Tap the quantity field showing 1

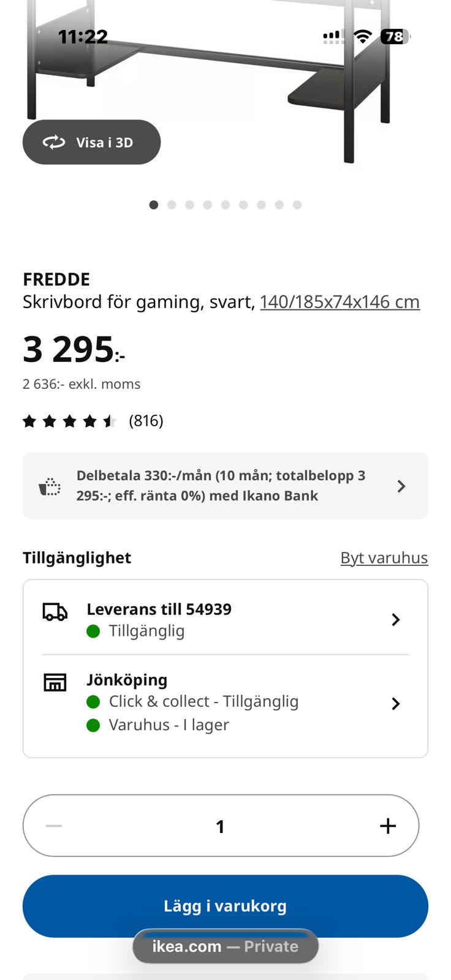(x=221, y=826)
